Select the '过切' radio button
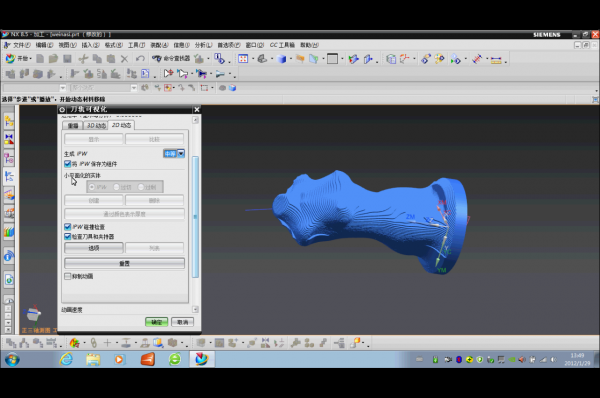Image resolution: width=600 pixels, height=398 pixels. (116, 187)
